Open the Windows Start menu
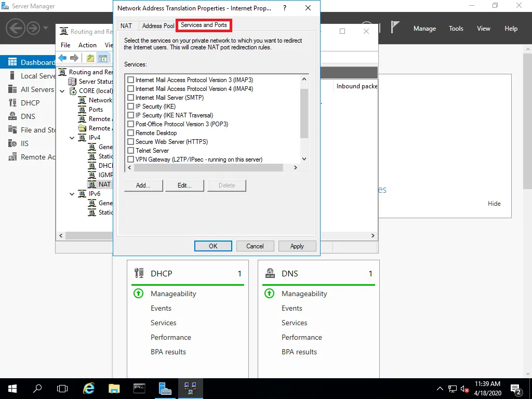 pos(12,389)
